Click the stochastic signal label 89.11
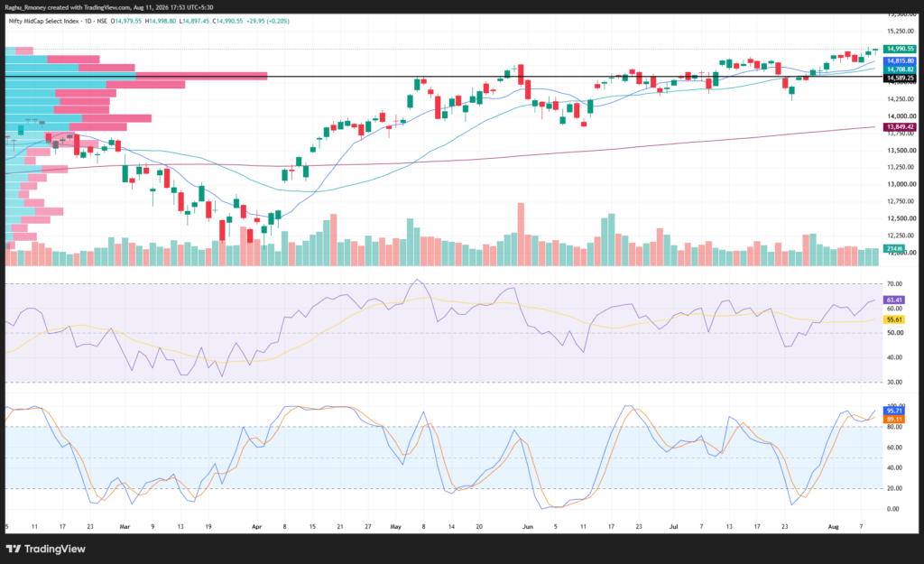Screen dimensions: 924x564 point(894,419)
